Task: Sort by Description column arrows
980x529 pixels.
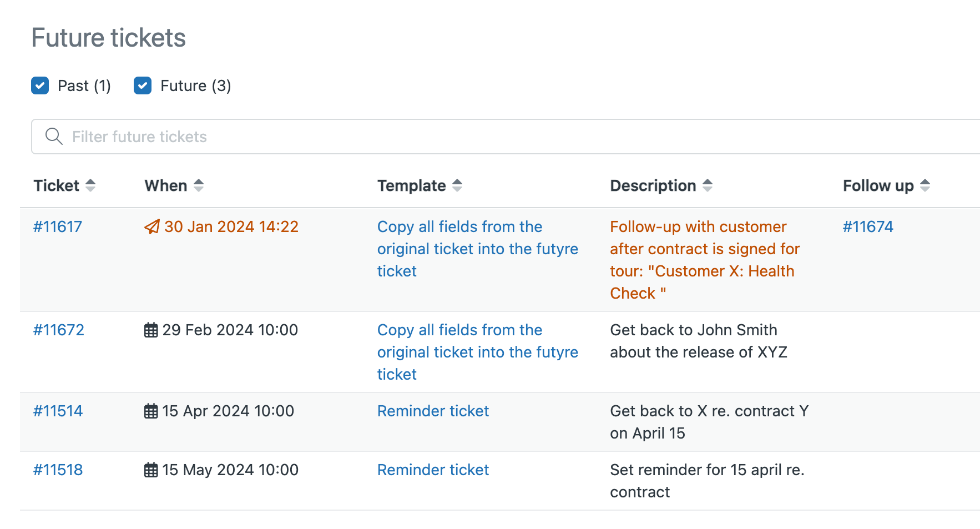Action: (x=708, y=185)
